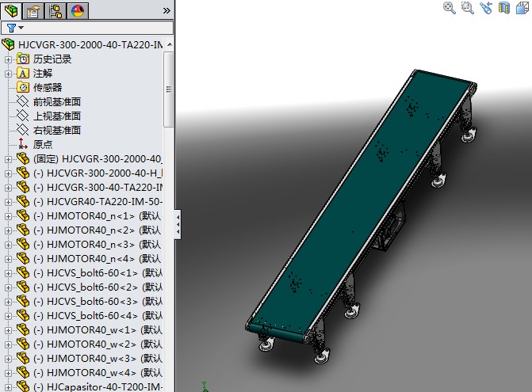Click the history clock icon beside 历史记录
Viewport: 532px width, 392px height.
click(x=23, y=59)
